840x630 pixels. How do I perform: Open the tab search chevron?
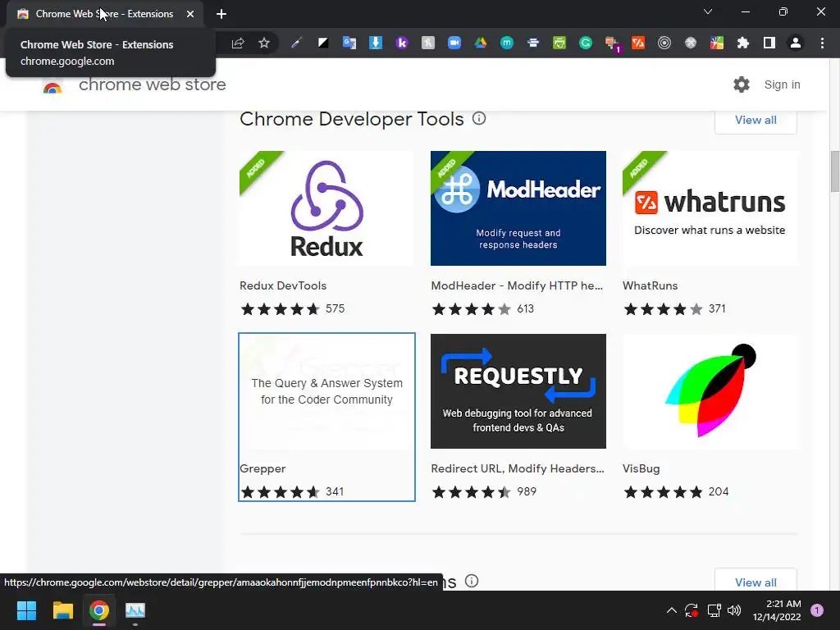tap(708, 11)
